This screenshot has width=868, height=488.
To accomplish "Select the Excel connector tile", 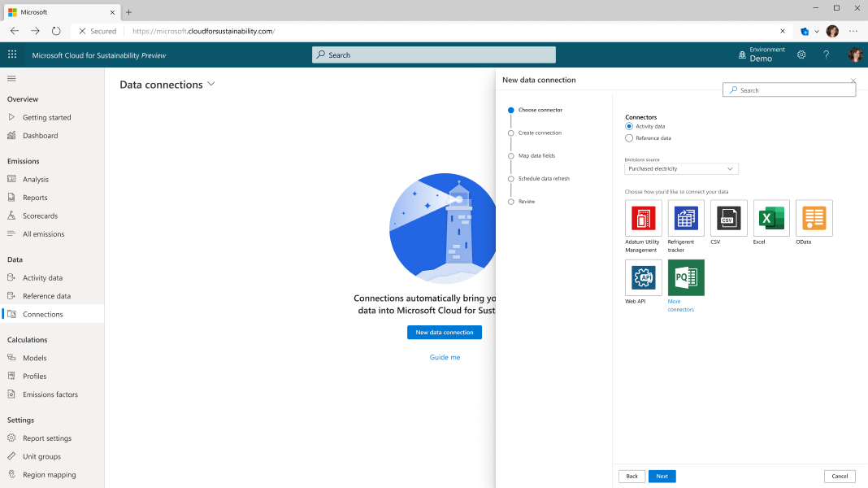I will (x=771, y=218).
